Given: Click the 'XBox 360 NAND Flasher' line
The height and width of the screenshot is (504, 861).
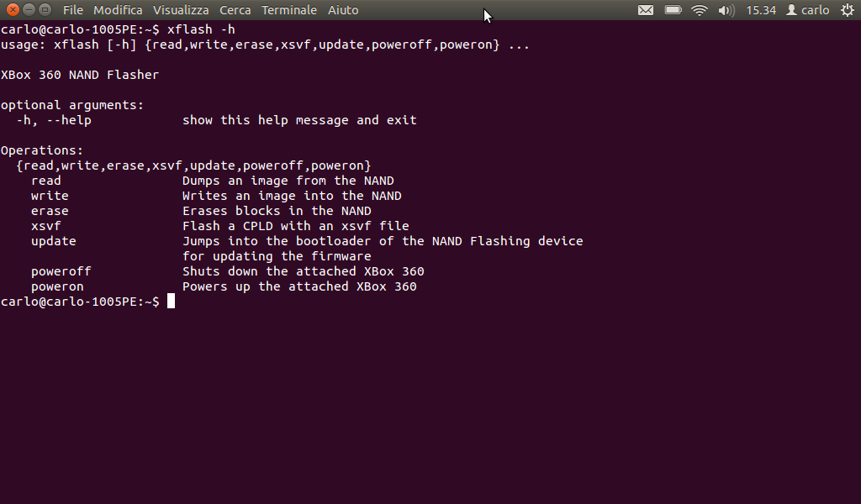Looking at the screenshot, I should click(x=80, y=75).
